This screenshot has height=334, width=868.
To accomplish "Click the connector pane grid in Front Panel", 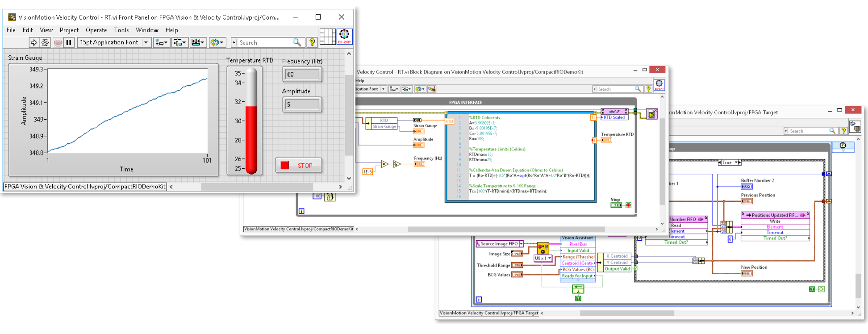I will tap(328, 37).
